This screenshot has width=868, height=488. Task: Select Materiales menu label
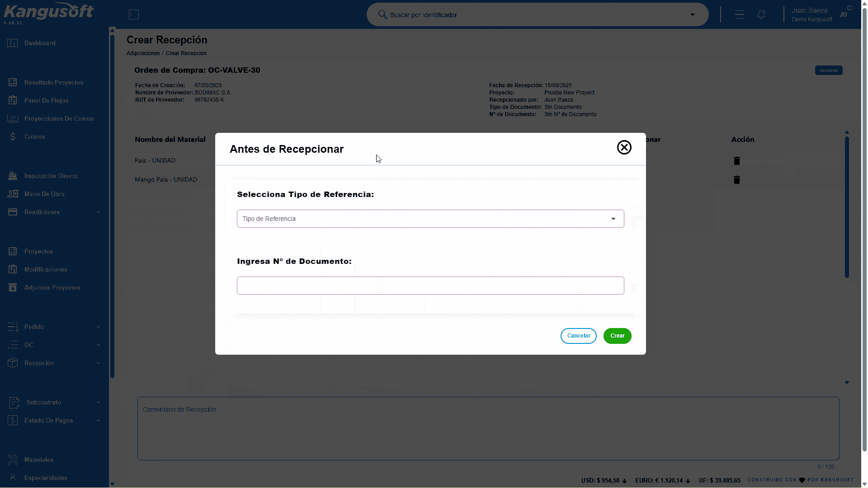click(x=39, y=460)
